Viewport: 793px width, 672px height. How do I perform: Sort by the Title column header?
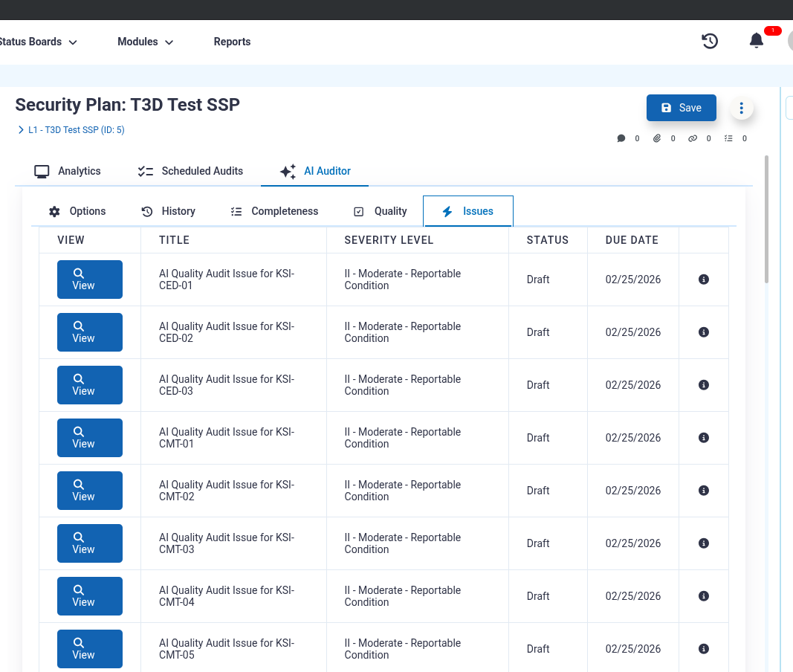tap(175, 240)
